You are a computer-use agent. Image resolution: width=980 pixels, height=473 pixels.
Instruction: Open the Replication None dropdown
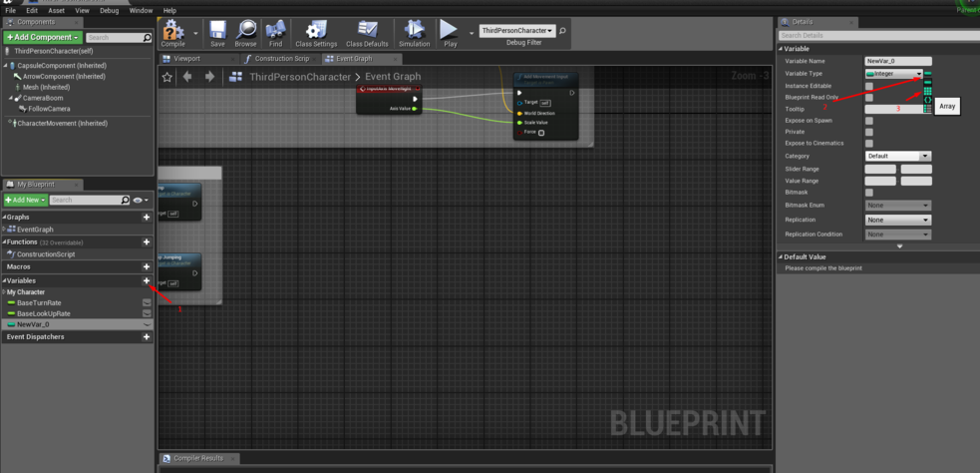(x=898, y=221)
